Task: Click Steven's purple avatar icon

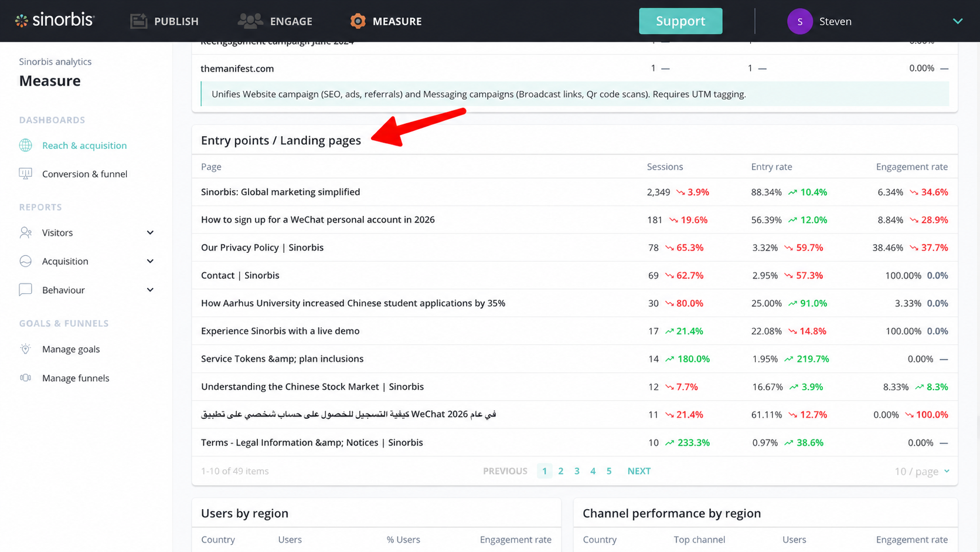Action: (799, 21)
